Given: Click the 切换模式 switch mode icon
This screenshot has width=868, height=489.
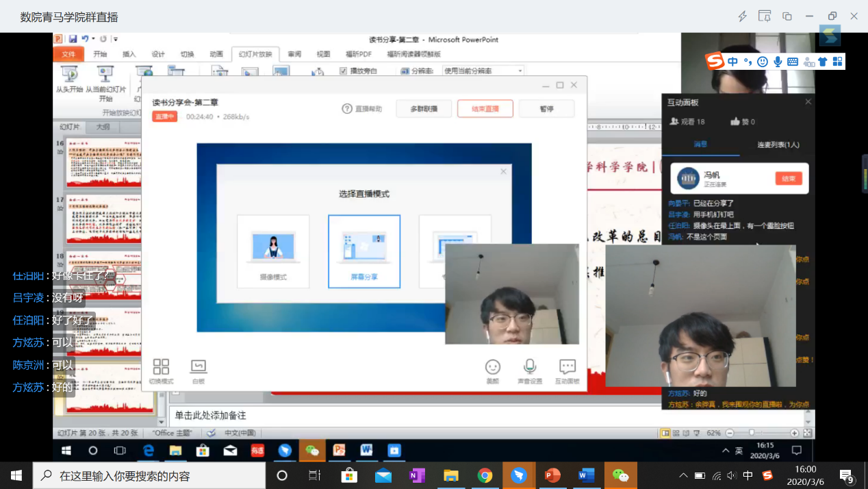Looking at the screenshot, I should point(161,367).
